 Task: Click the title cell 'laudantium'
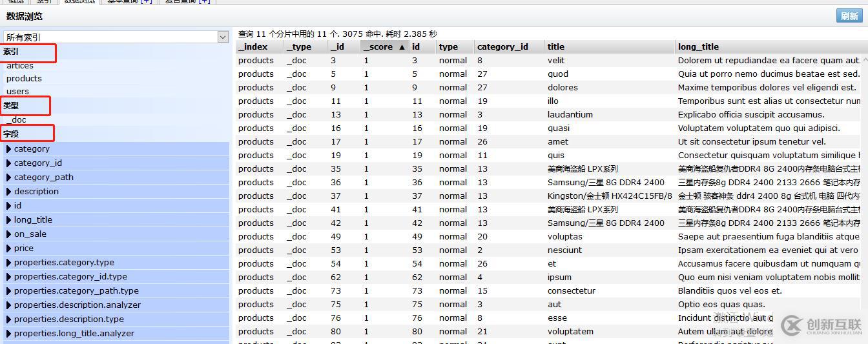click(570, 114)
